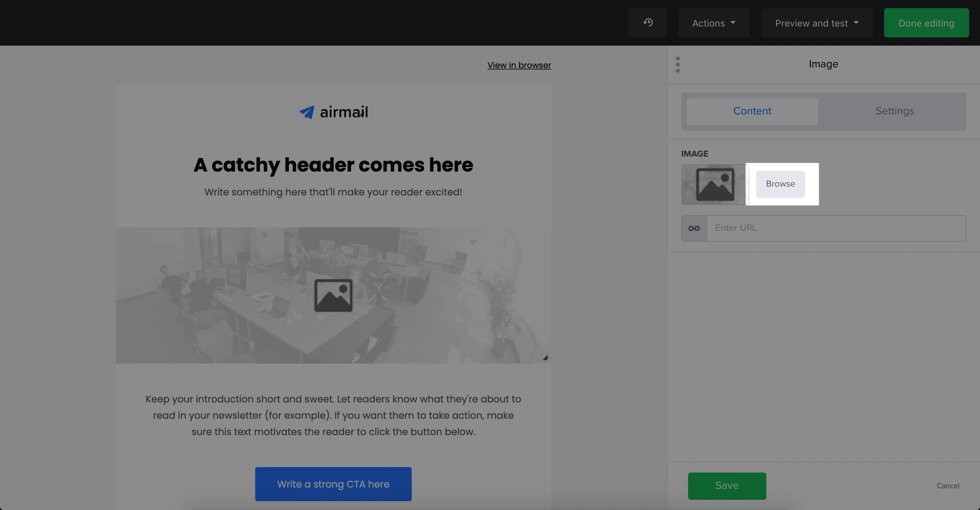
Task: Select the Content tab
Action: [752, 111]
